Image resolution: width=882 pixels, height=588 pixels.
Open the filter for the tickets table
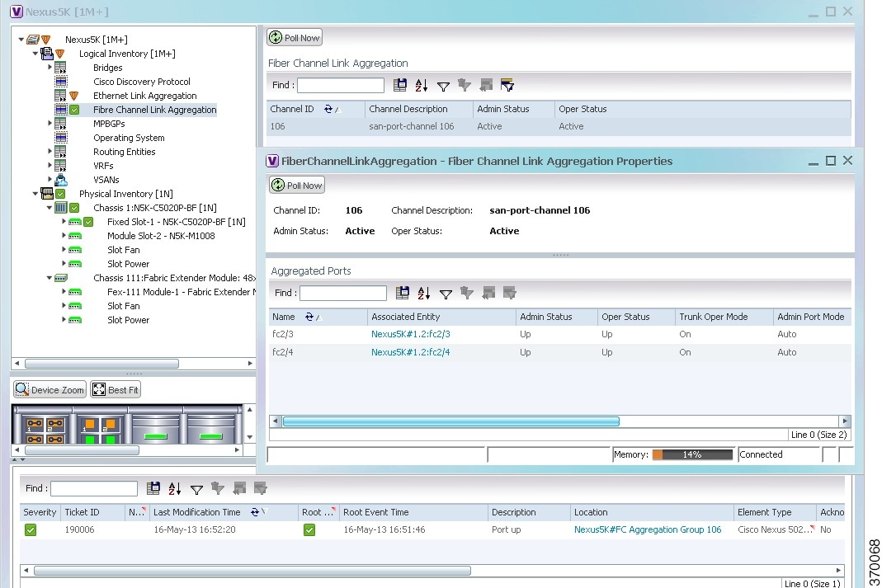pos(196,488)
